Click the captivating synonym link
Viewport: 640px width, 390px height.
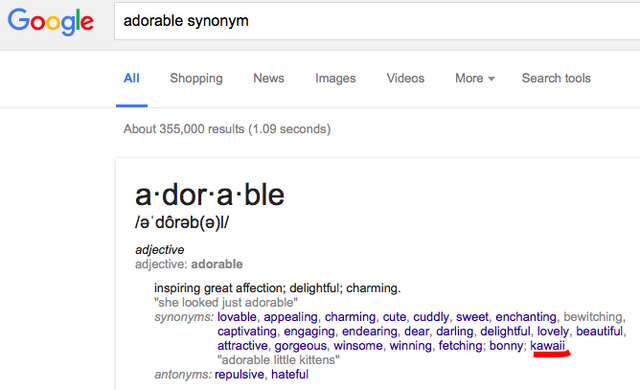click(x=247, y=331)
